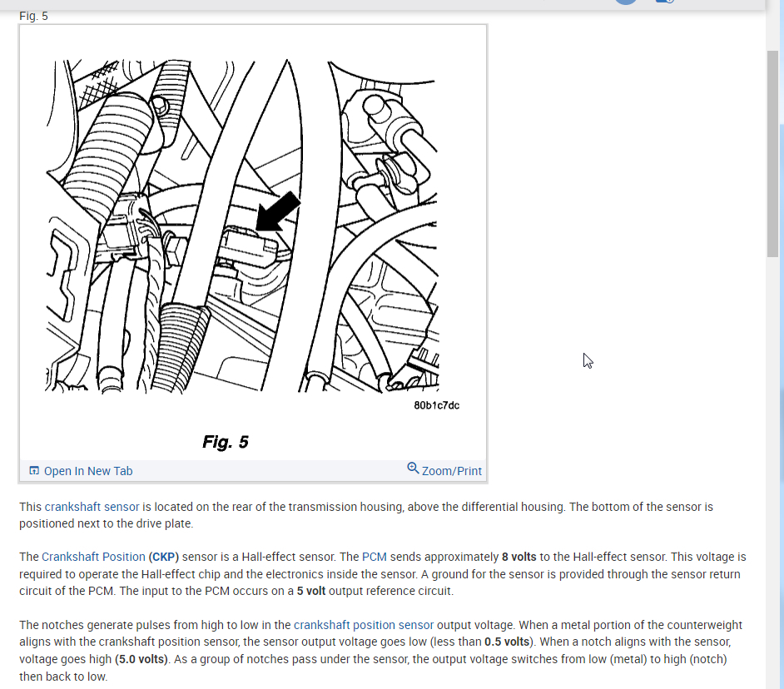Click the 'Fig. 5' label above the figure

click(33, 16)
